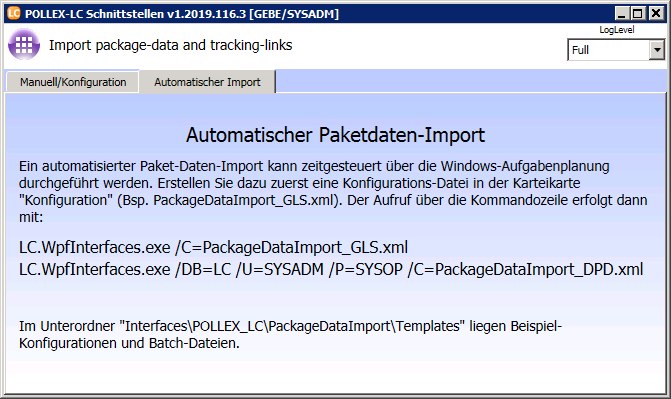671x399 pixels.
Task: Click the line starting with "Konfiguration" (Bsp.
Action: tap(333, 200)
